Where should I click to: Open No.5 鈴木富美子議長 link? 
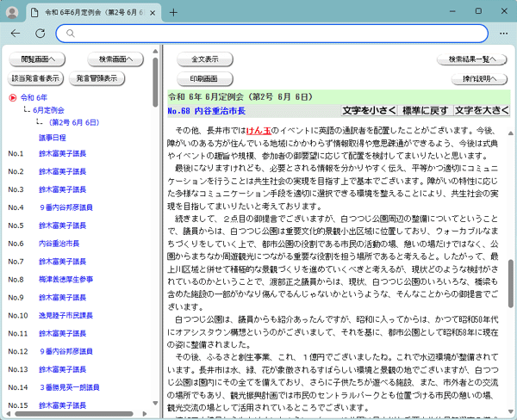[62, 225]
